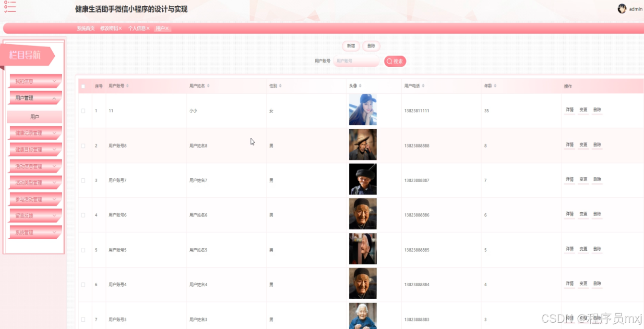The height and width of the screenshot is (329, 644).
Task: Collapse the 用户管理 menu section
Action: tap(35, 97)
